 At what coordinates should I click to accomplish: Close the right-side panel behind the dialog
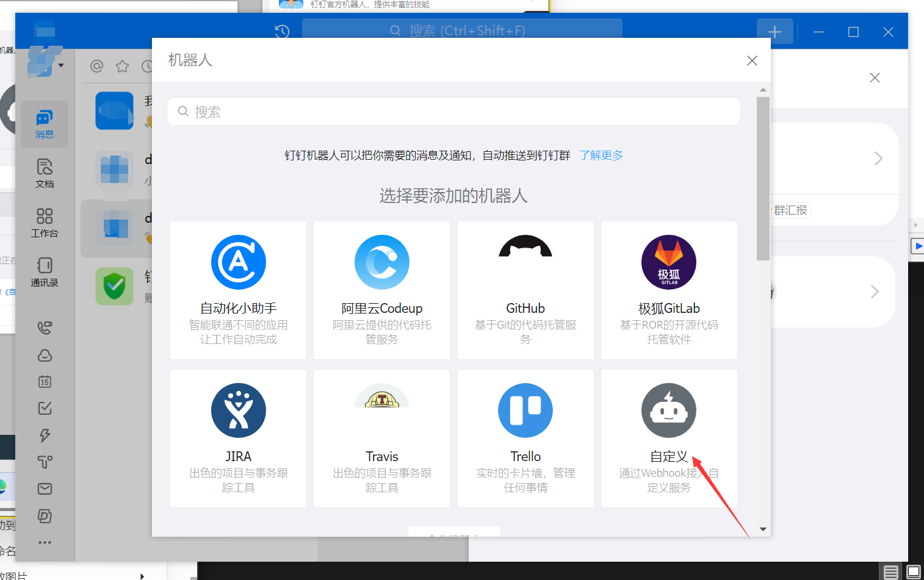pyautogui.click(x=875, y=77)
